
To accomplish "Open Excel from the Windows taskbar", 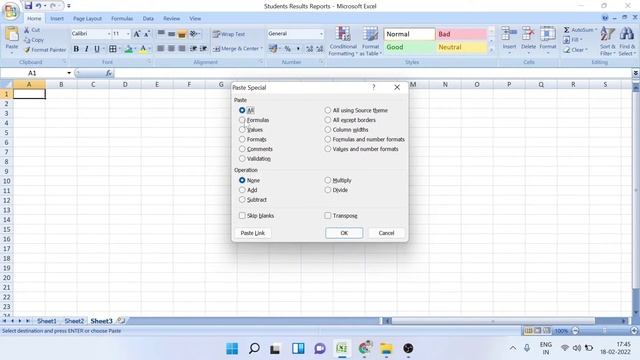I will 342,348.
